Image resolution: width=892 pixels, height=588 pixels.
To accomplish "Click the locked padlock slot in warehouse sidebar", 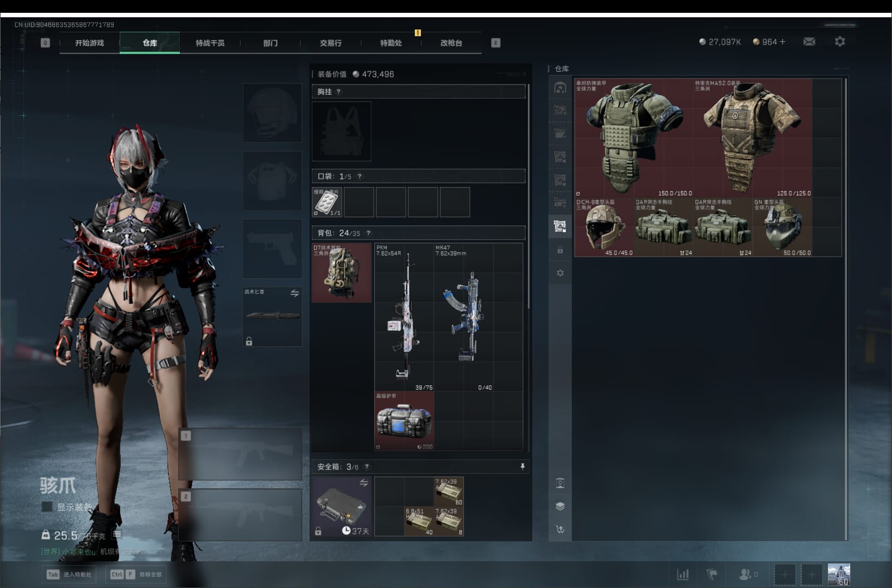I will (x=560, y=250).
